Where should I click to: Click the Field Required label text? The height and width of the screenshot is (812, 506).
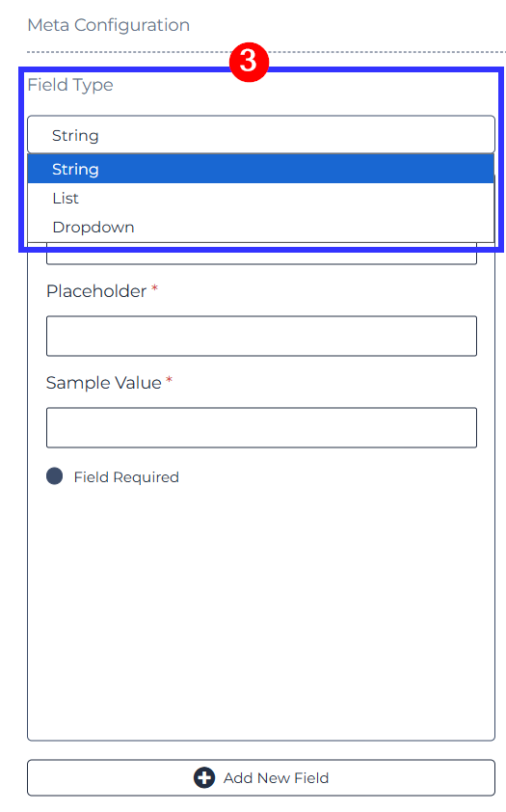pos(126,477)
